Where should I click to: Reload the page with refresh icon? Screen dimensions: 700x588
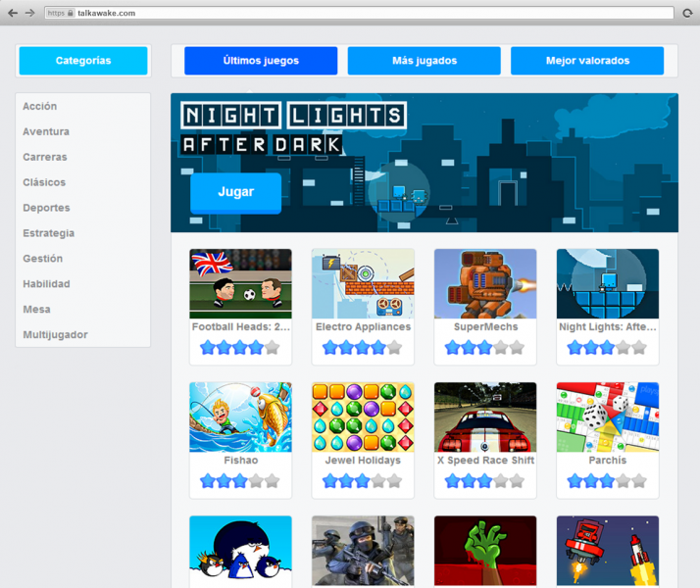687,13
